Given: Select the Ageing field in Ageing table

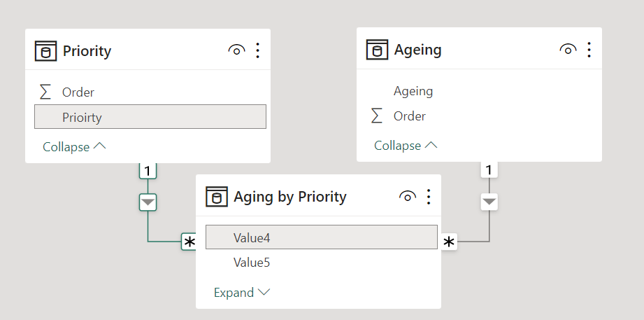Looking at the screenshot, I should (x=413, y=91).
